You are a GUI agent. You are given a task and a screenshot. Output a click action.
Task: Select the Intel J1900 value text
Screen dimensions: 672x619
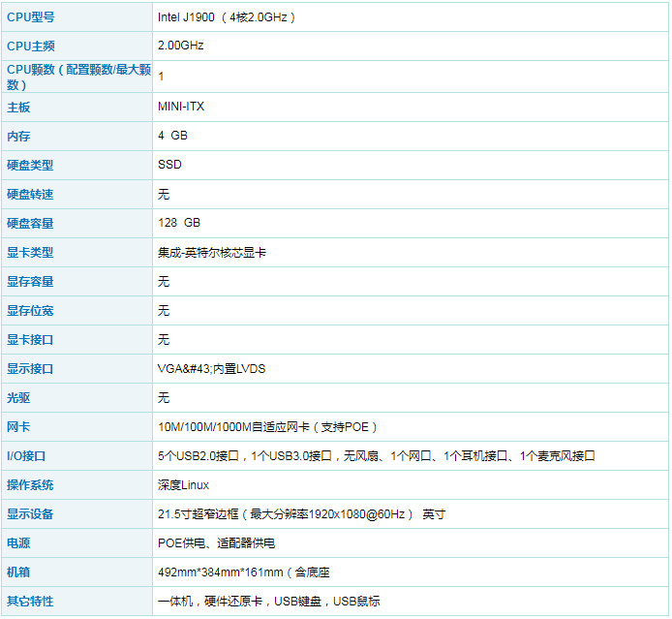[227, 17]
